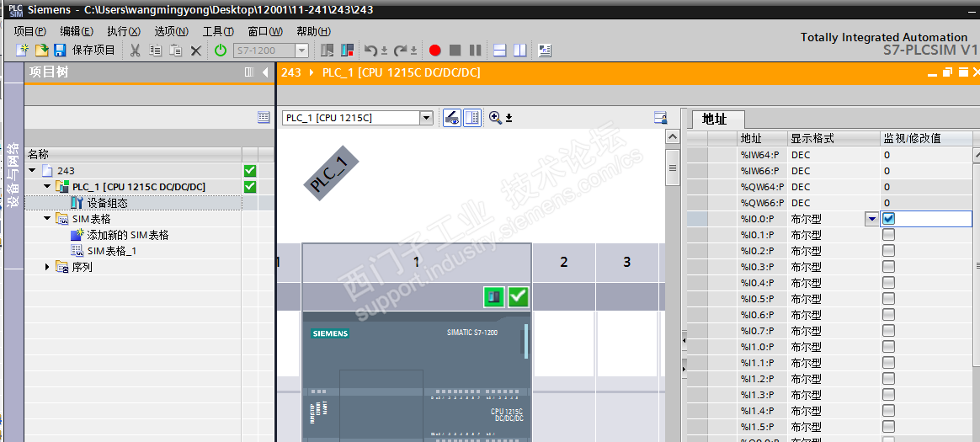Click the redo arrow icon
The width and height of the screenshot is (980, 442).
click(x=401, y=51)
